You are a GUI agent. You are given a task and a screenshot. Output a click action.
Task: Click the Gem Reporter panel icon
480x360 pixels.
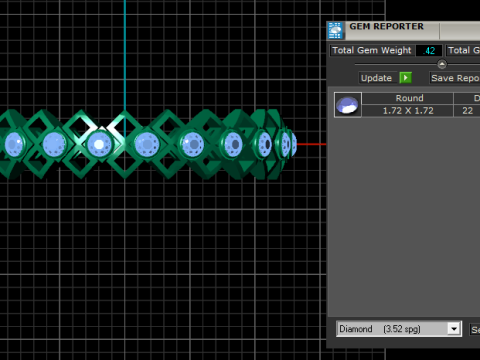click(x=335, y=31)
